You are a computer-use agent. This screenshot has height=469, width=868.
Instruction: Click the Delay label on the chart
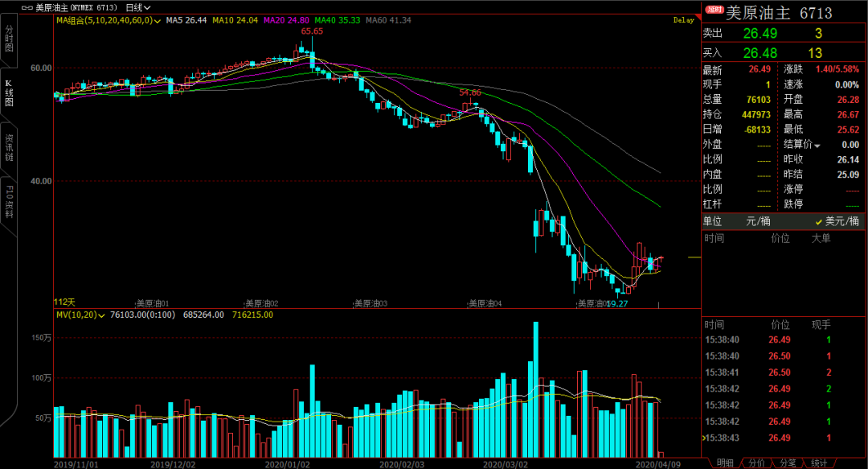pyautogui.click(x=684, y=20)
